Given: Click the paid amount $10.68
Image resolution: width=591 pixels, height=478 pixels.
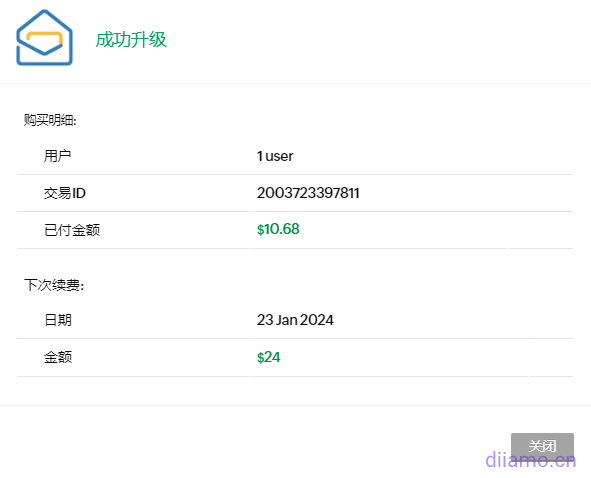Looking at the screenshot, I should [x=278, y=229].
